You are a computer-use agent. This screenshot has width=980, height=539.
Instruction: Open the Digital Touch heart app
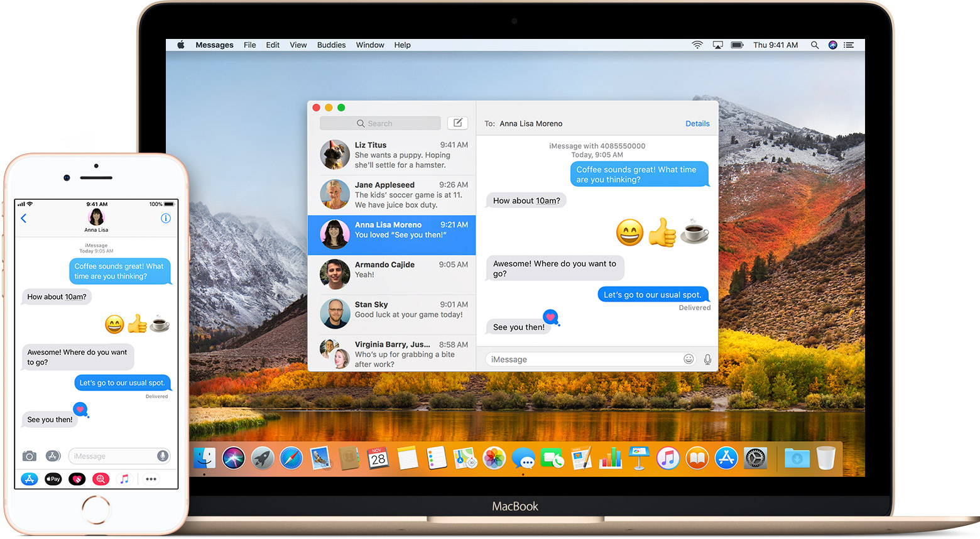coord(77,479)
